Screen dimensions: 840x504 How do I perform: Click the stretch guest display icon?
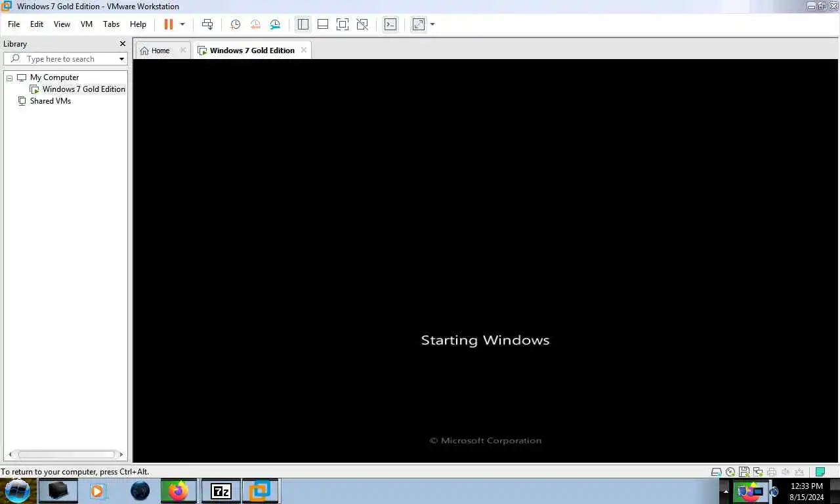point(419,24)
